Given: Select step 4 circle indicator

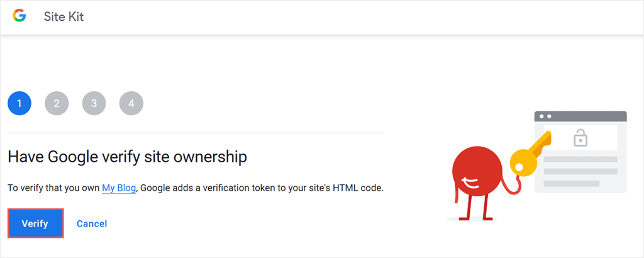Looking at the screenshot, I should coord(131,103).
